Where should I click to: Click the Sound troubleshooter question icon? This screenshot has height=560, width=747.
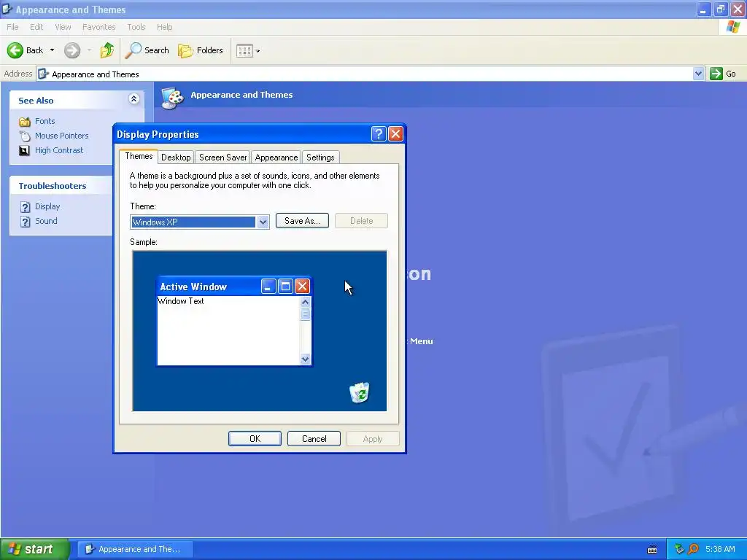(x=26, y=222)
